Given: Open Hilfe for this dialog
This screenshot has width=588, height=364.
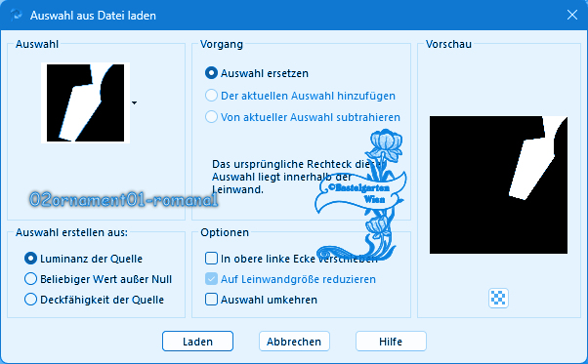Looking at the screenshot, I should tap(391, 342).
